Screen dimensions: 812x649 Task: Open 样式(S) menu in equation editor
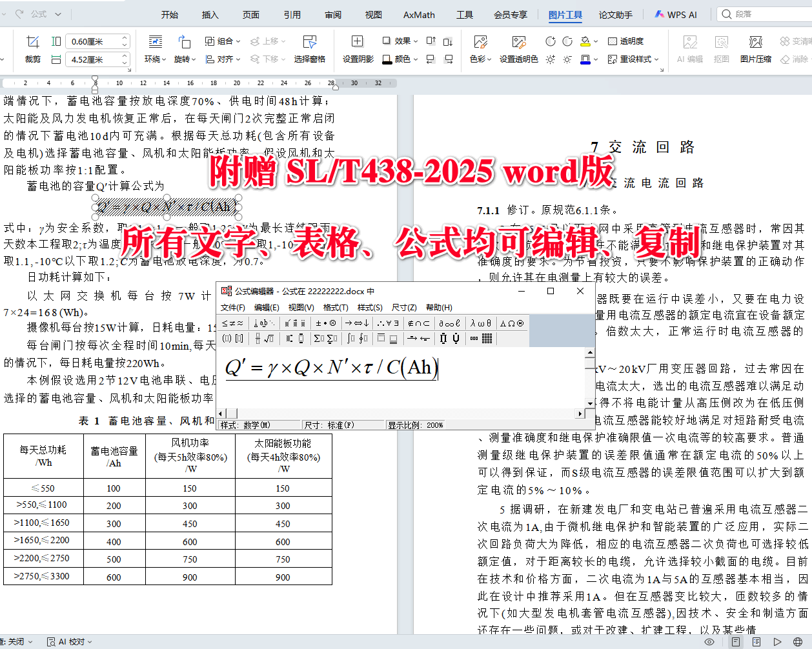(x=370, y=308)
